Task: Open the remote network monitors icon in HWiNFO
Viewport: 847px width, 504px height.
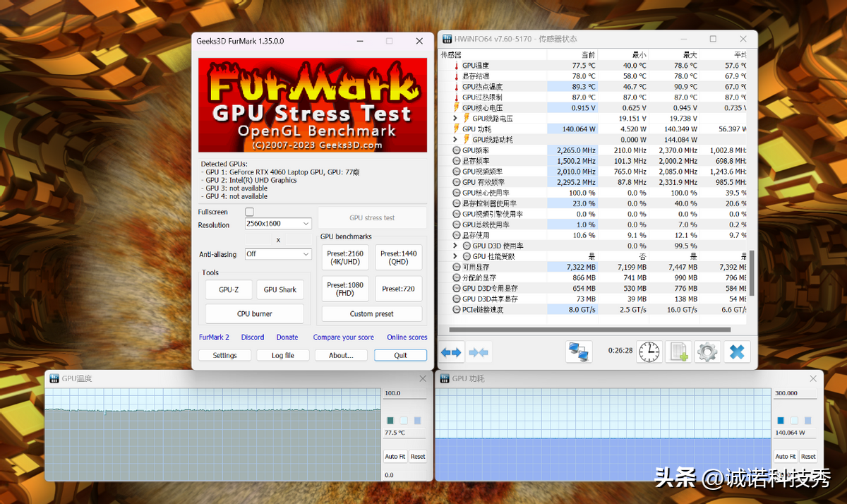Action: coord(579,352)
